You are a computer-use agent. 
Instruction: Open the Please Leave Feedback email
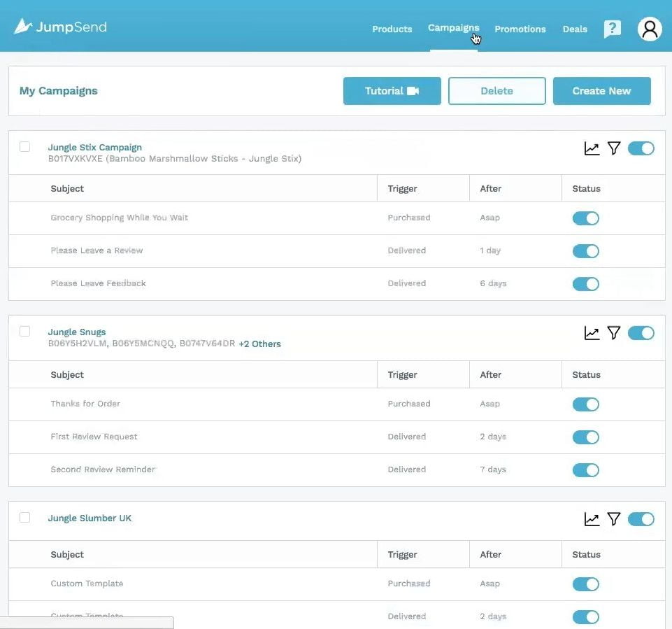pyautogui.click(x=98, y=283)
